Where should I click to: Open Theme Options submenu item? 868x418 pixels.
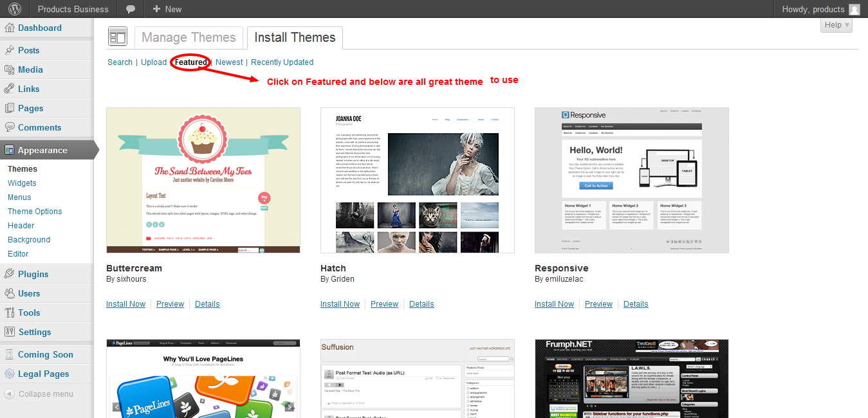point(35,212)
